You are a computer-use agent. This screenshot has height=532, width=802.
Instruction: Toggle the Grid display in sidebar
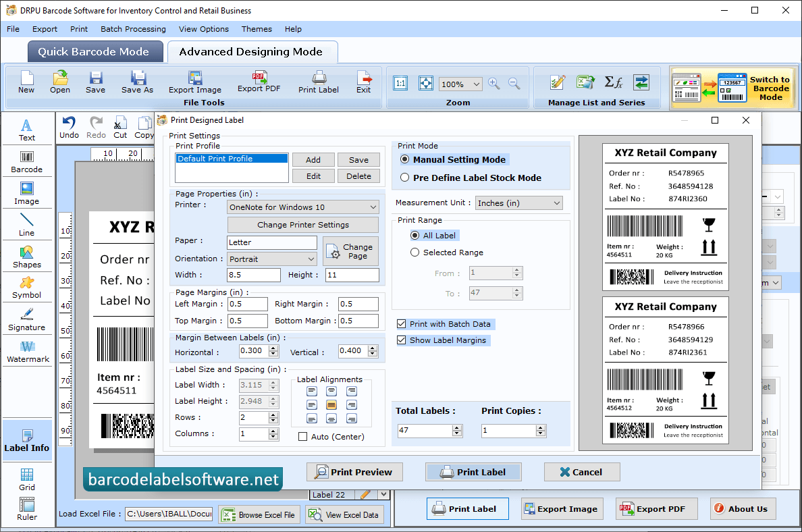(x=26, y=479)
